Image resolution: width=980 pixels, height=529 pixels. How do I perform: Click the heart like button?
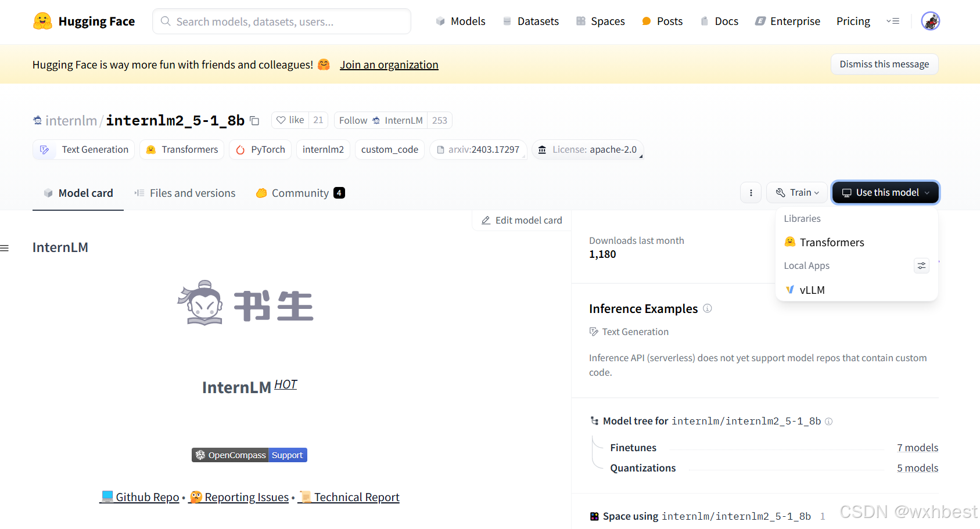tap(290, 120)
